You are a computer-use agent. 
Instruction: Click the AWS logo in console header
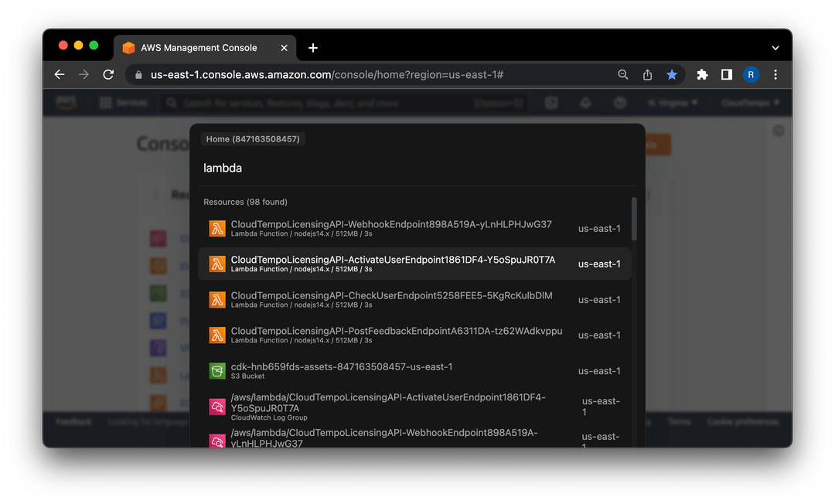click(66, 102)
